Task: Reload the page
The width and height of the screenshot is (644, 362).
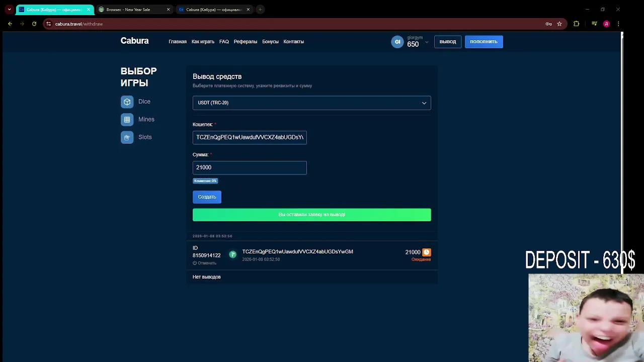Action: pyautogui.click(x=34, y=24)
